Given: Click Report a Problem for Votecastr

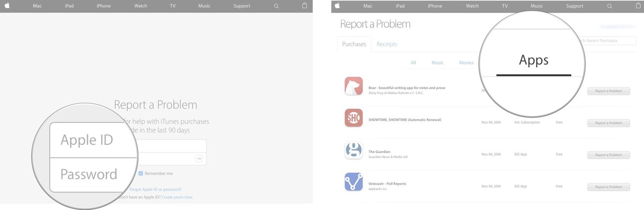Looking at the screenshot, I should [609, 187].
